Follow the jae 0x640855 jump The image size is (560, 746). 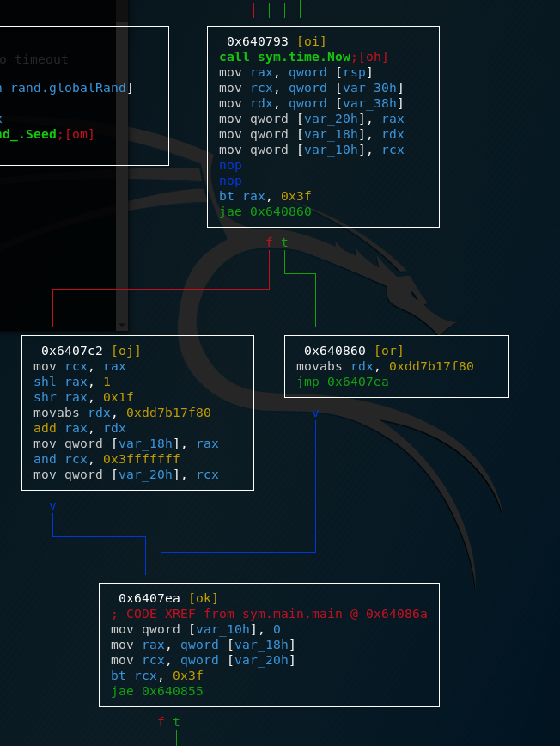[157, 691]
